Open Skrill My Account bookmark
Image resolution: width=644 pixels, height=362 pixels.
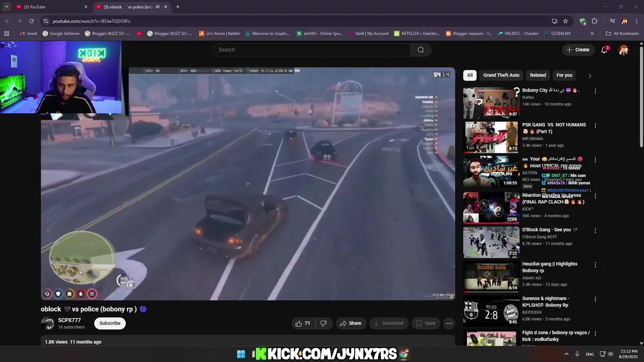[x=368, y=33]
